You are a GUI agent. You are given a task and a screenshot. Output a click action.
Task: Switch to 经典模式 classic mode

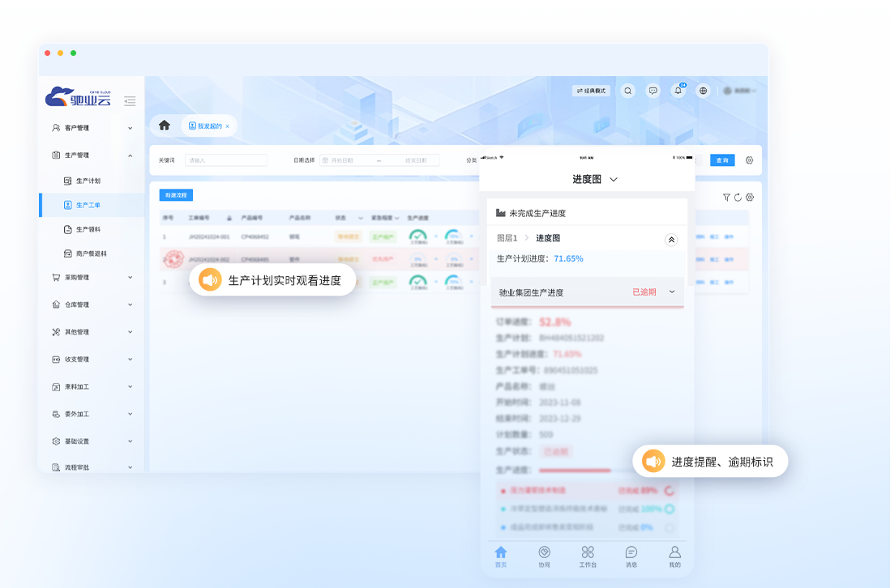coord(592,90)
